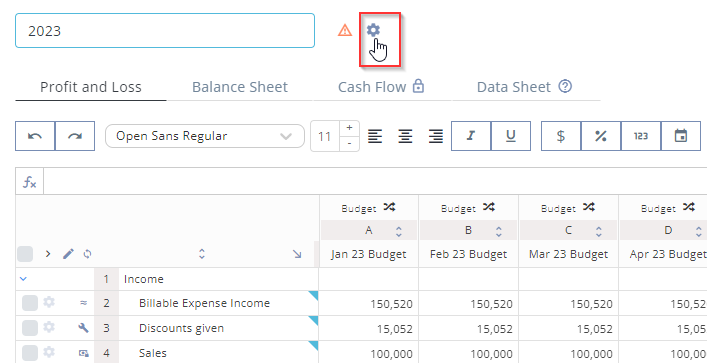Image resolution: width=707 pixels, height=363 pixels.
Task: Click the Feb 23 Budget column header
Action: pos(468,254)
